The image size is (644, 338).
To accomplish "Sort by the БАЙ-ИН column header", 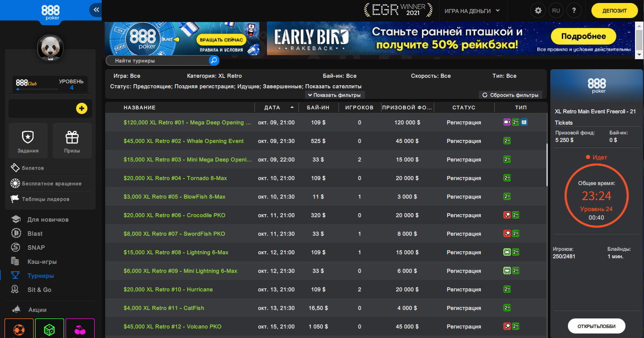I will (x=318, y=107).
